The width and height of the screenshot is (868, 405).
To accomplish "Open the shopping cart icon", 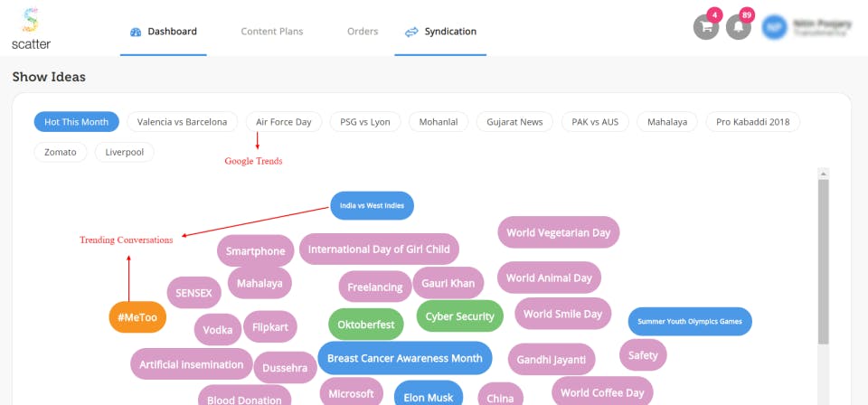I will (706, 27).
